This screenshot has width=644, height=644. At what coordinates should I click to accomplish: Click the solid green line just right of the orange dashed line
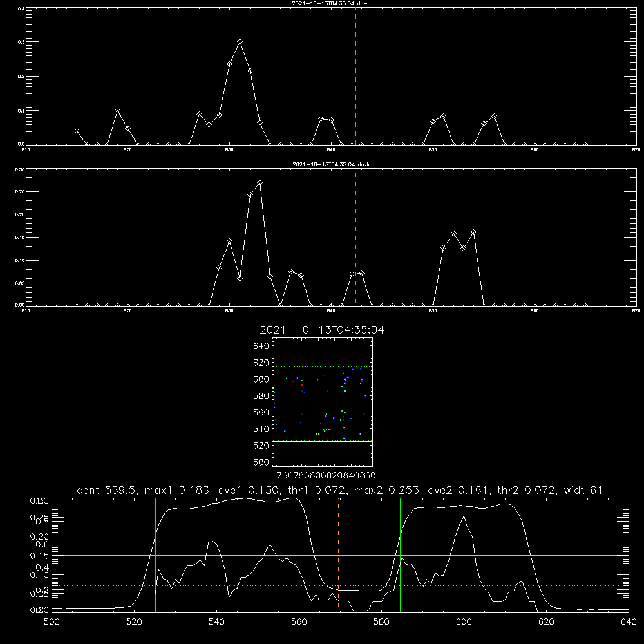point(400,555)
